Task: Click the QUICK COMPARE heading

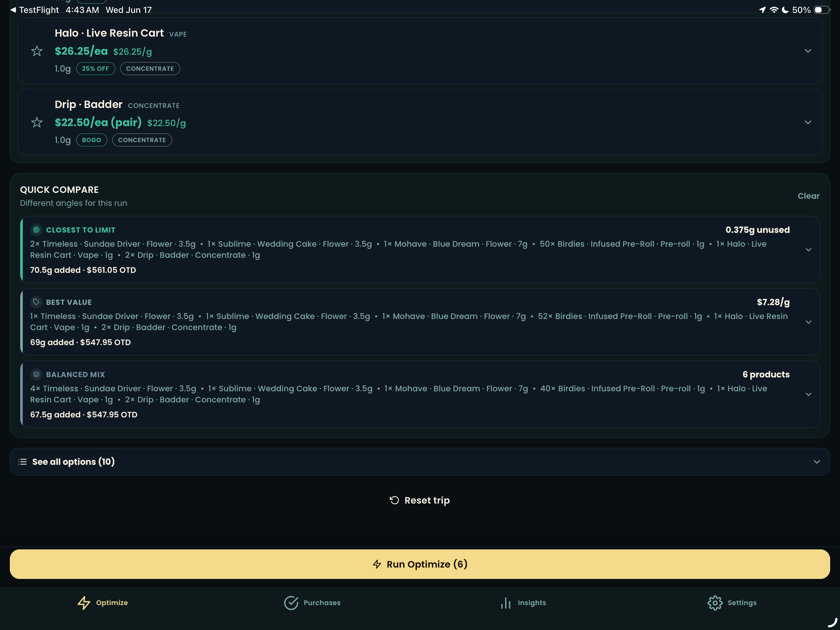Action: coord(59,189)
